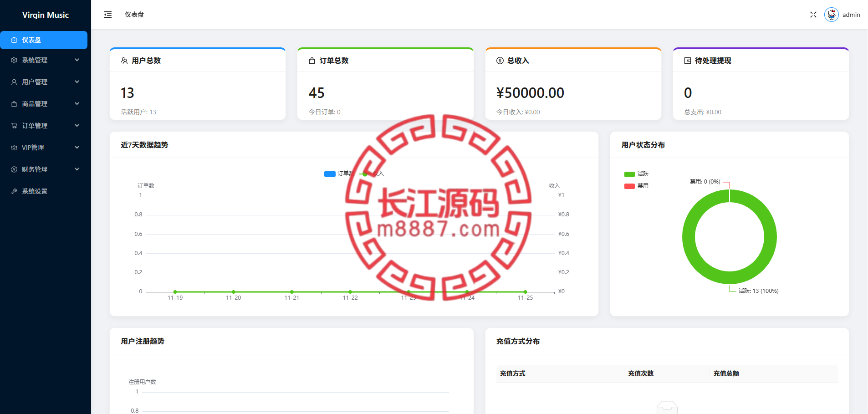Expand the 财务管理 submenu chevron
This screenshot has height=414, width=868.
coord(77,169)
